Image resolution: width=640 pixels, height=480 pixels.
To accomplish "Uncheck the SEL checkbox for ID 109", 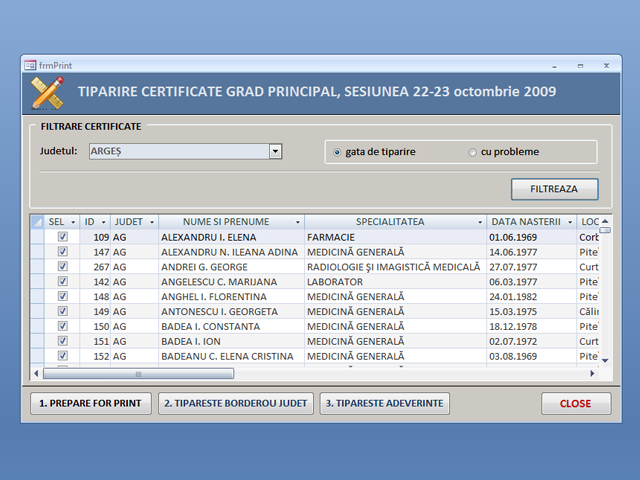I will pos(63,237).
